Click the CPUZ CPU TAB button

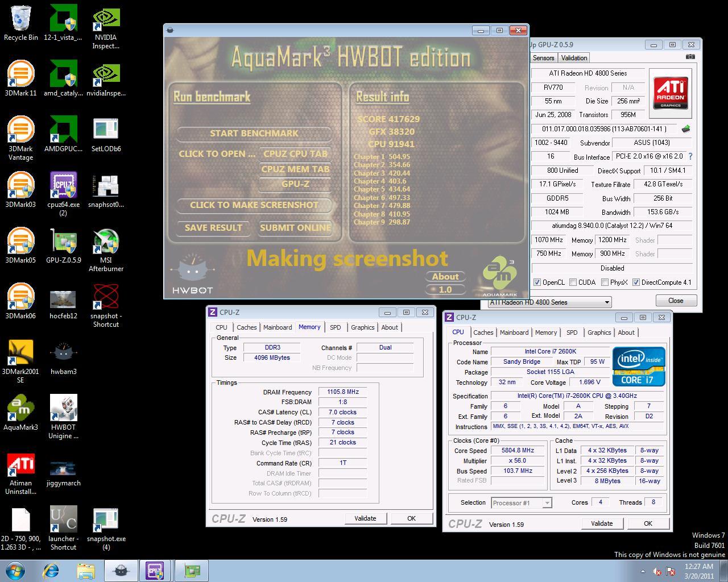click(295, 153)
